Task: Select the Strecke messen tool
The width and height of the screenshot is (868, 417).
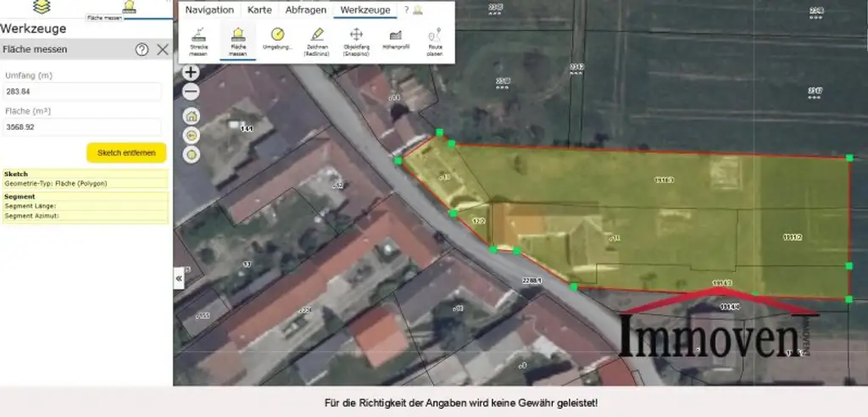Action: click(198, 40)
